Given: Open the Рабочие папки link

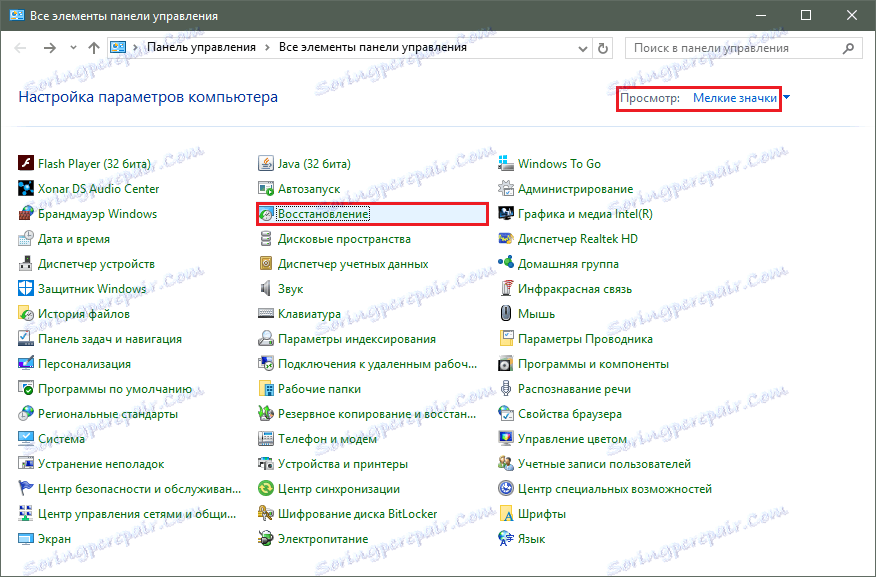Looking at the screenshot, I should click(320, 389).
